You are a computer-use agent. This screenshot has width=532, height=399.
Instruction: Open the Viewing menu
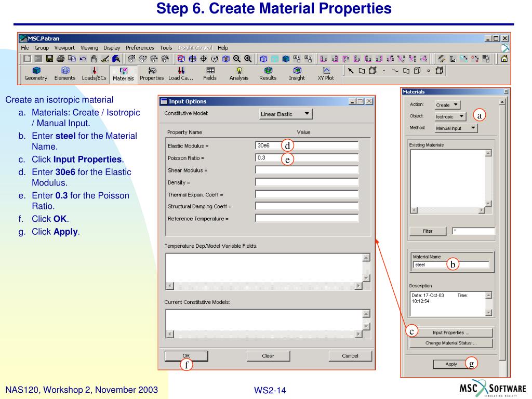pyautogui.click(x=89, y=48)
